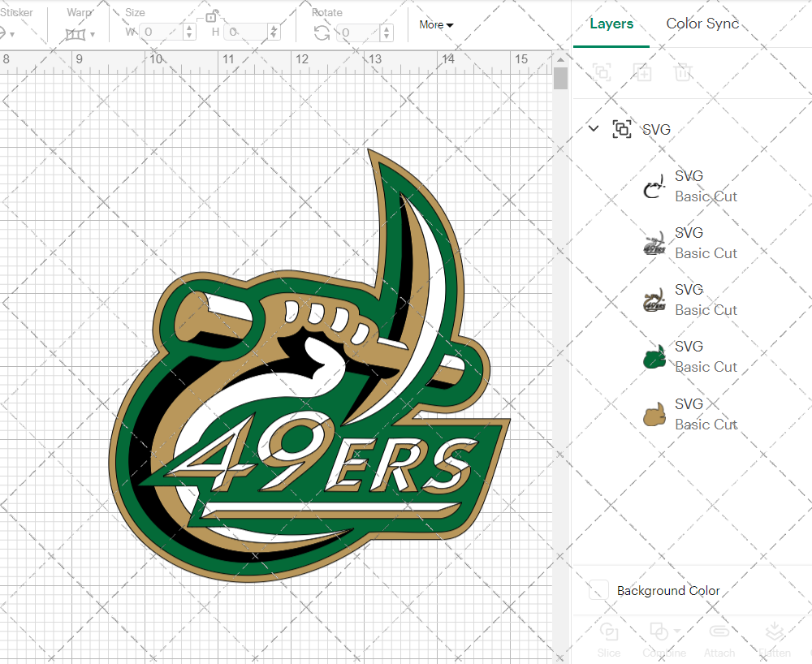The width and height of the screenshot is (812, 664).
Task: Click the Width stepper up arrow
Action: [189, 28]
